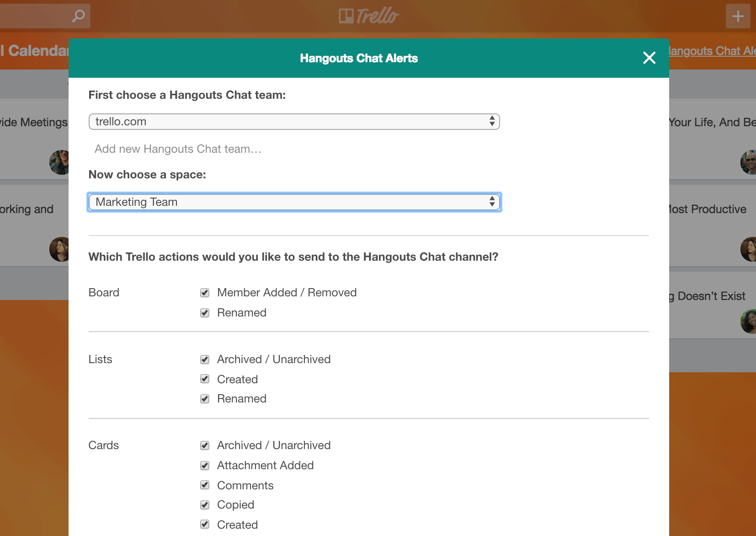The image size is (756, 536).
Task: Toggle Board Member Added / Removed checkbox
Action: [x=205, y=293]
